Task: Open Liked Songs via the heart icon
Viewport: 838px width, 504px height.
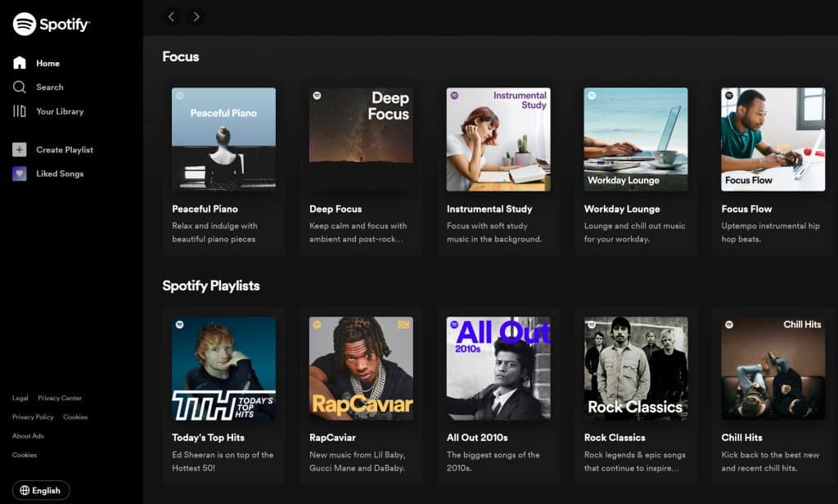Action: [x=19, y=173]
